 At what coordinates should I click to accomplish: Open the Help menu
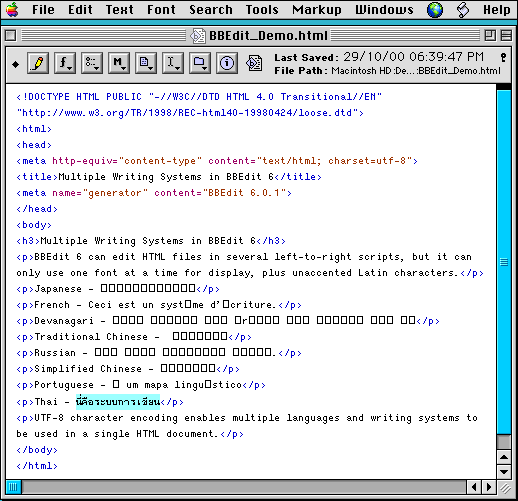click(497, 10)
